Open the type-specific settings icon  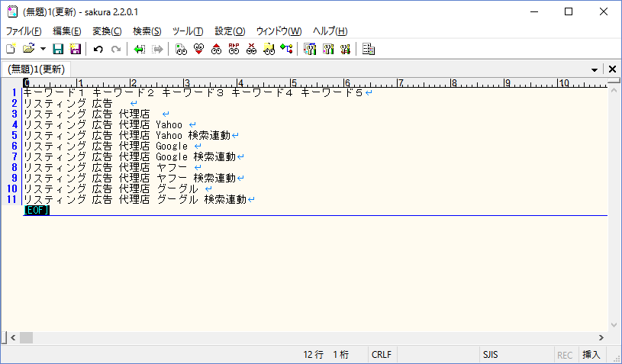(327, 49)
